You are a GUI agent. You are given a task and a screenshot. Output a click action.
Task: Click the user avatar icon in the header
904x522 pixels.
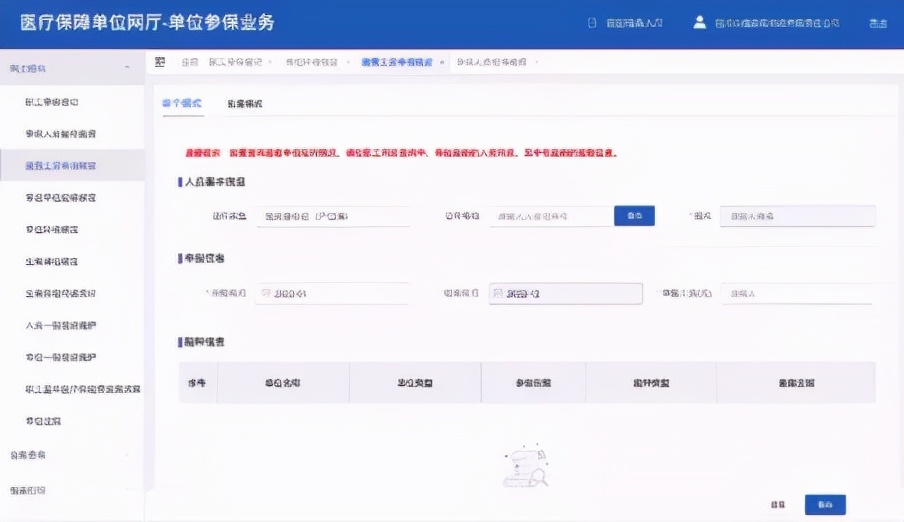tap(699, 22)
